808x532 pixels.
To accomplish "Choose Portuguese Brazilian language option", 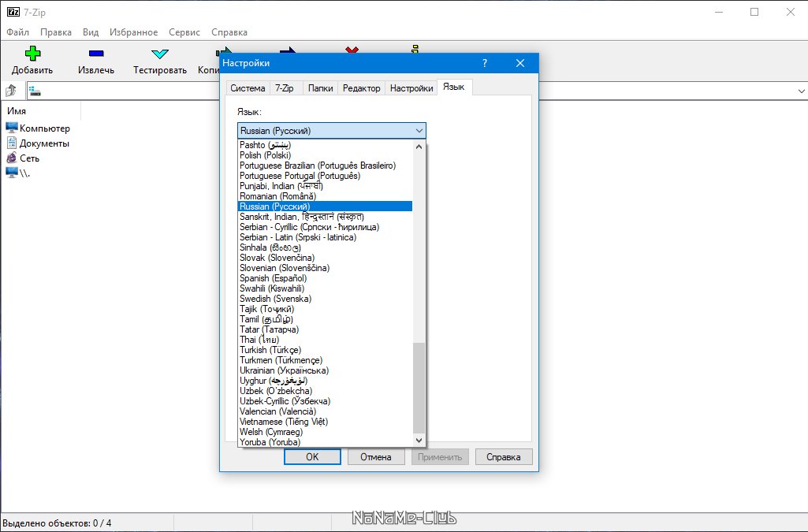I will pyautogui.click(x=325, y=166).
